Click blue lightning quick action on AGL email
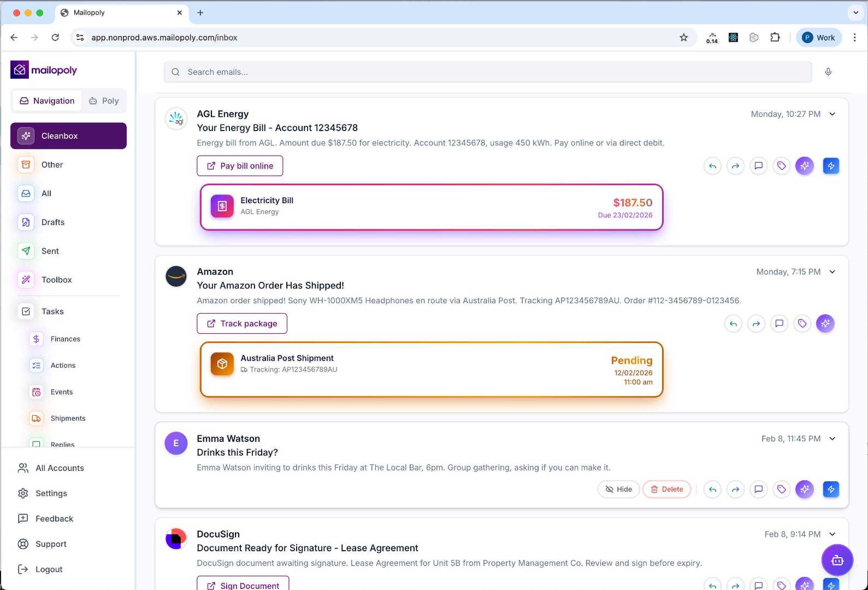This screenshot has width=868, height=590. click(831, 166)
